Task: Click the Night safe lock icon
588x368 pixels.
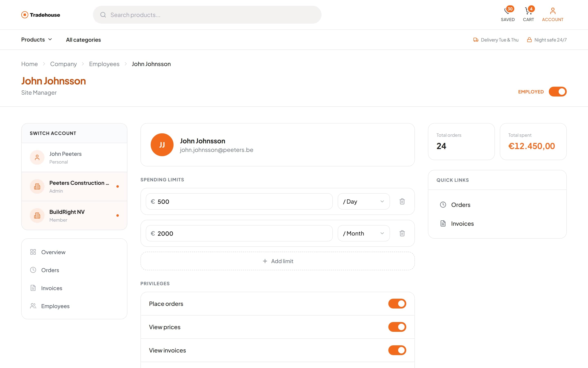Action: tap(529, 40)
